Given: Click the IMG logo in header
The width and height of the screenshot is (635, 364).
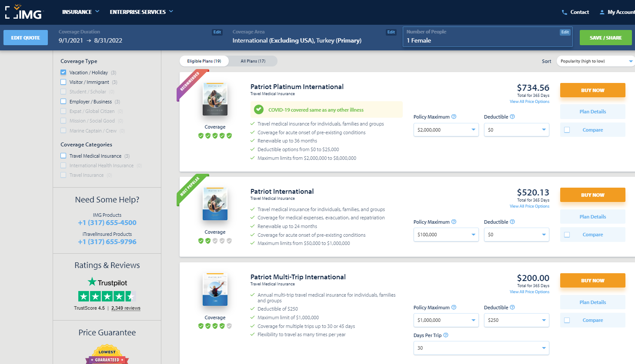Looking at the screenshot, I should click(24, 12).
